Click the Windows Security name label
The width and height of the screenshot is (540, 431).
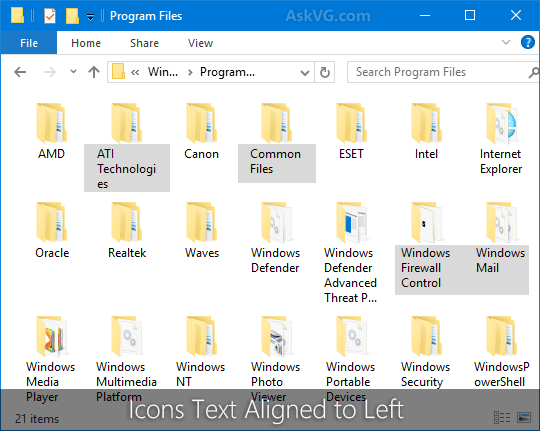(425, 374)
